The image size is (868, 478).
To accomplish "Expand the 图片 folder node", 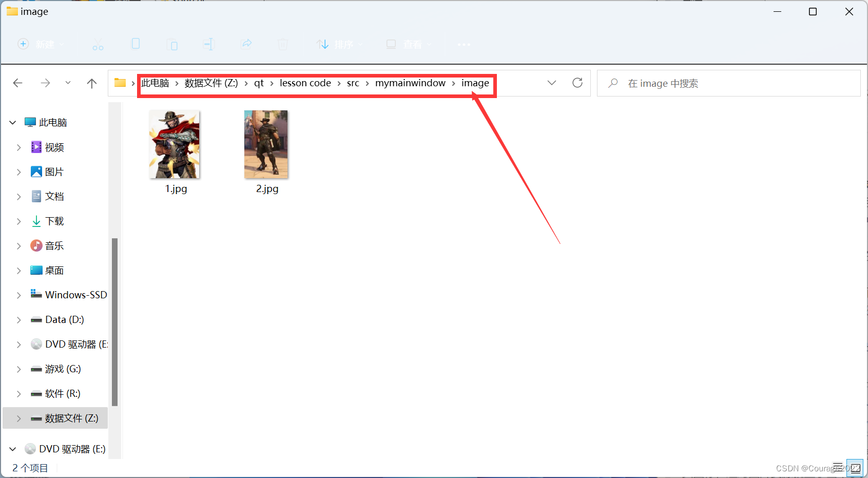I will (19, 172).
